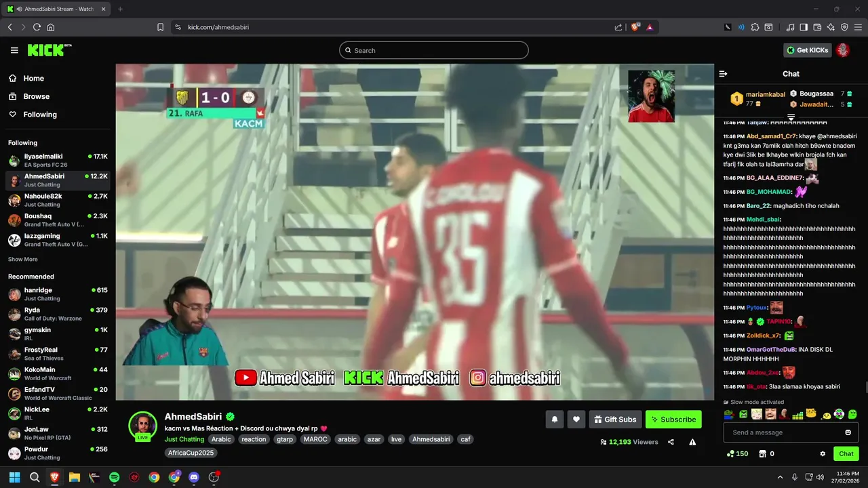Click the heart follow button
The image size is (868, 488).
coord(576,420)
